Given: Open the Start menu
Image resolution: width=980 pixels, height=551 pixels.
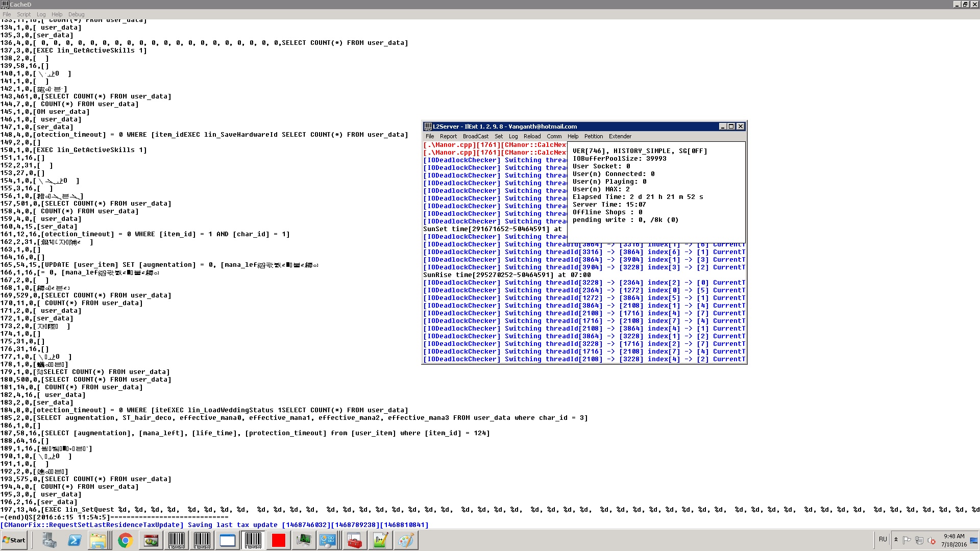Looking at the screenshot, I should click(x=14, y=540).
